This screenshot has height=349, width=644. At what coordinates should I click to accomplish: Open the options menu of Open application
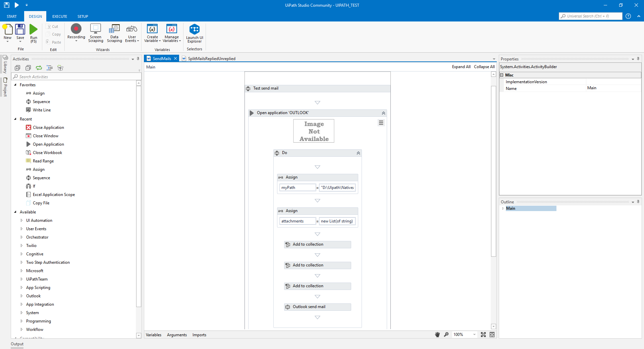point(381,123)
